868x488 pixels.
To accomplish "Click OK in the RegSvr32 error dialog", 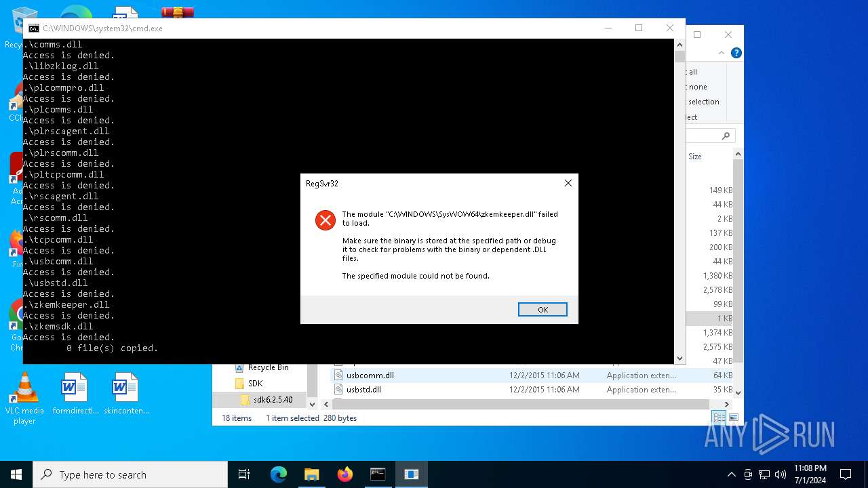I will (542, 309).
